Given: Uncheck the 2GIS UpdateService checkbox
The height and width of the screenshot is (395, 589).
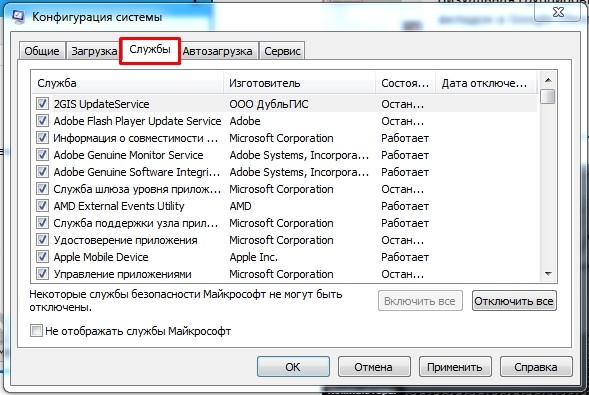Looking at the screenshot, I should click(x=42, y=104).
